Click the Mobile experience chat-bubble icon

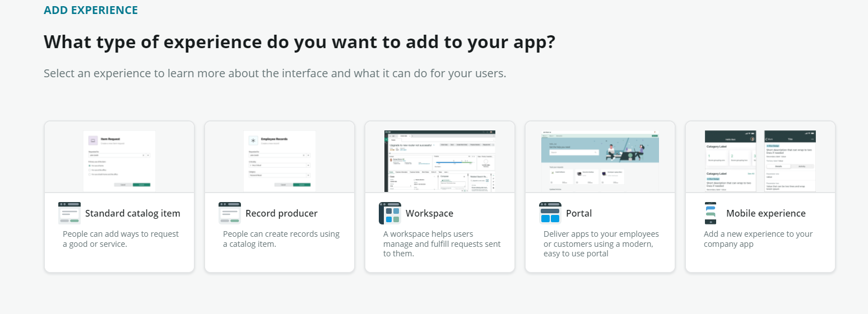click(x=711, y=213)
